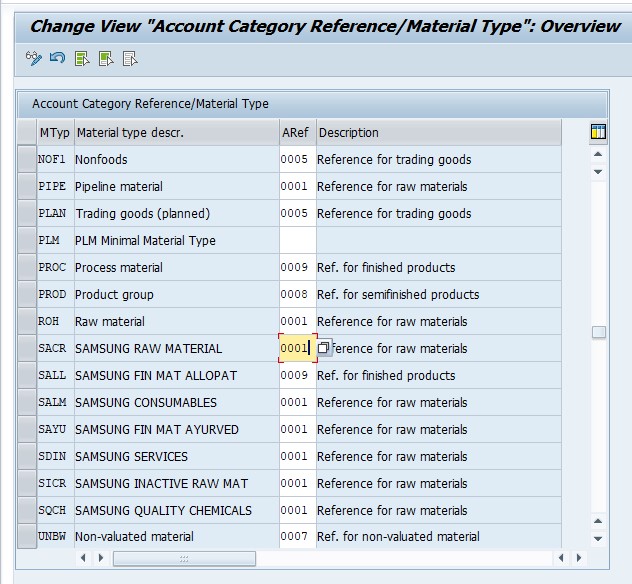The image size is (632, 584).
Task: Select the row selector for SACR
Action: click(x=27, y=348)
